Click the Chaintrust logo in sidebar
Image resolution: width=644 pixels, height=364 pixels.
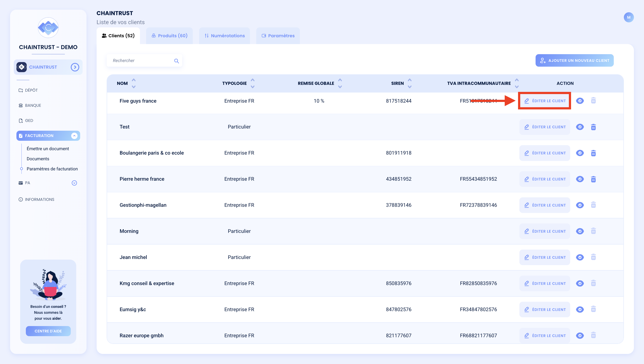pyautogui.click(x=48, y=28)
